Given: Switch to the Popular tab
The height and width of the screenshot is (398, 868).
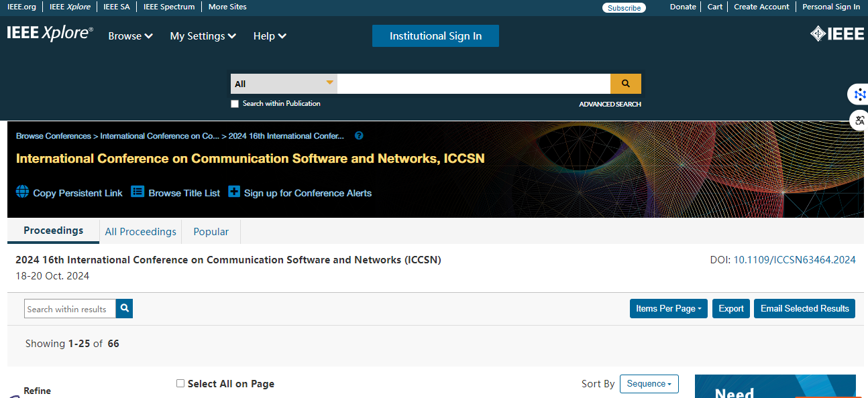Looking at the screenshot, I should [x=211, y=232].
